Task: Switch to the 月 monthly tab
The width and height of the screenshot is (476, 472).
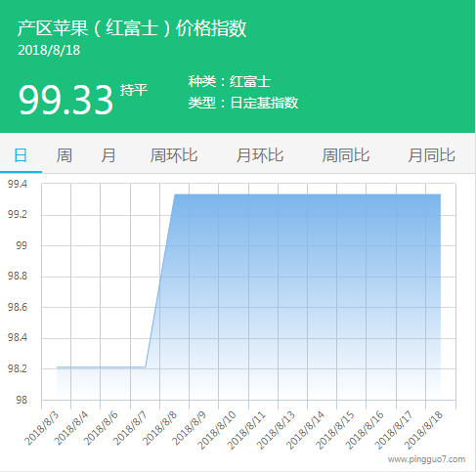Action: pyautogui.click(x=108, y=155)
